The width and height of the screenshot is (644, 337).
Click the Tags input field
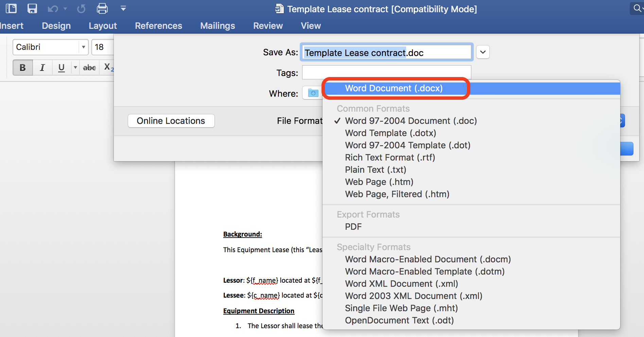click(x=386, y=73)
